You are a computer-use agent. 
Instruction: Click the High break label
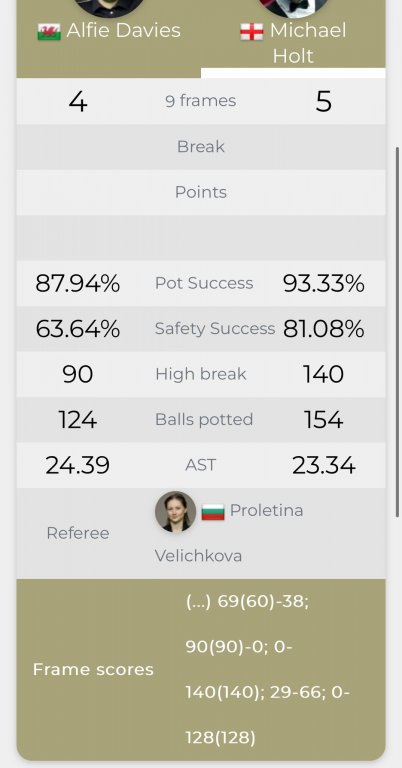click(201, 374)
